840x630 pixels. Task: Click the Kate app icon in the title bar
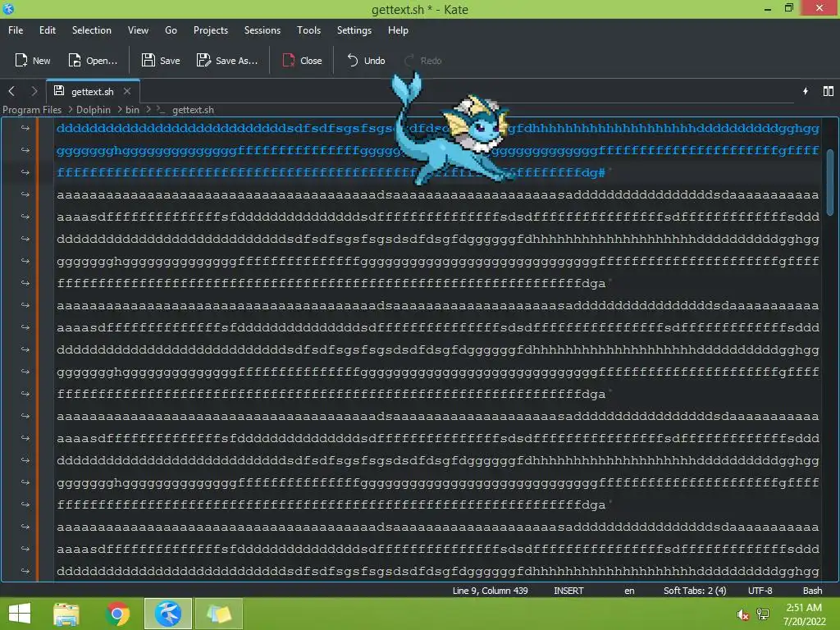(x=8, y=8)
